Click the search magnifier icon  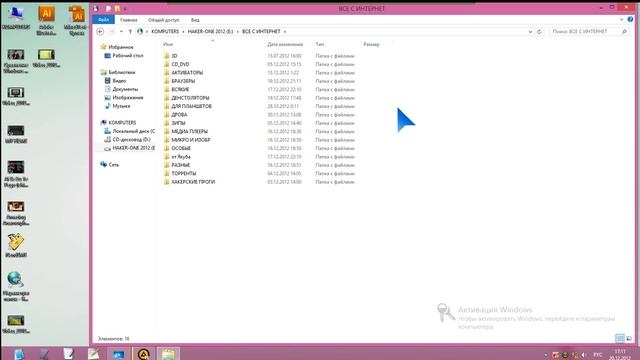coord(624,31)
